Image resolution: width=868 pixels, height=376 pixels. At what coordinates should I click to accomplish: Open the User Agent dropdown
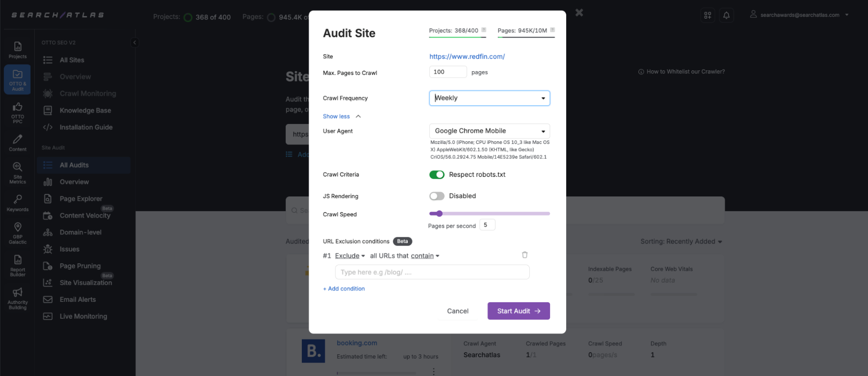tap(489, 131)
